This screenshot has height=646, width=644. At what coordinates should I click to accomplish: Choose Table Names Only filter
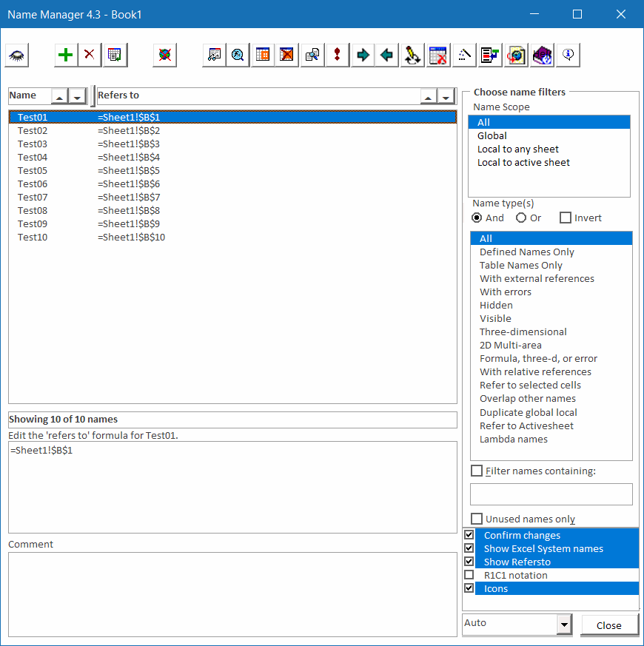tap(551, 266)
